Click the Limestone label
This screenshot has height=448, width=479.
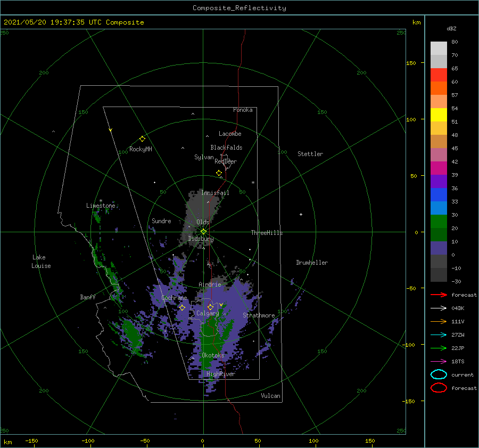tap(101, 206)
